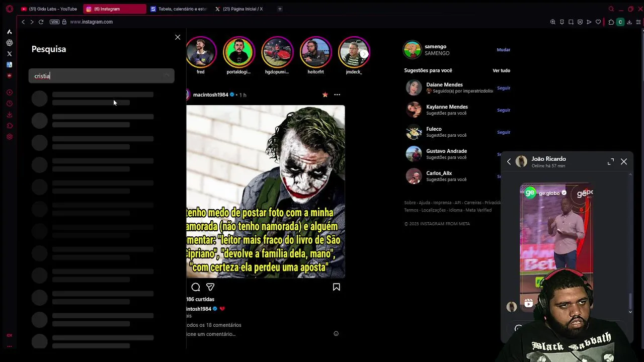Click the zoom magnifier in address bar
The height and width of the screenshot is (362, 644).
553,22
